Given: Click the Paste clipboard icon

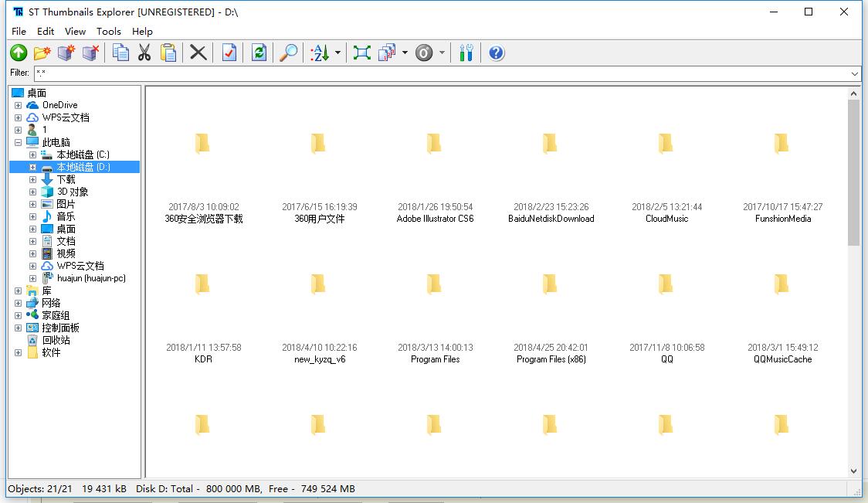Looking at the screenshot, I should point(168,53).
